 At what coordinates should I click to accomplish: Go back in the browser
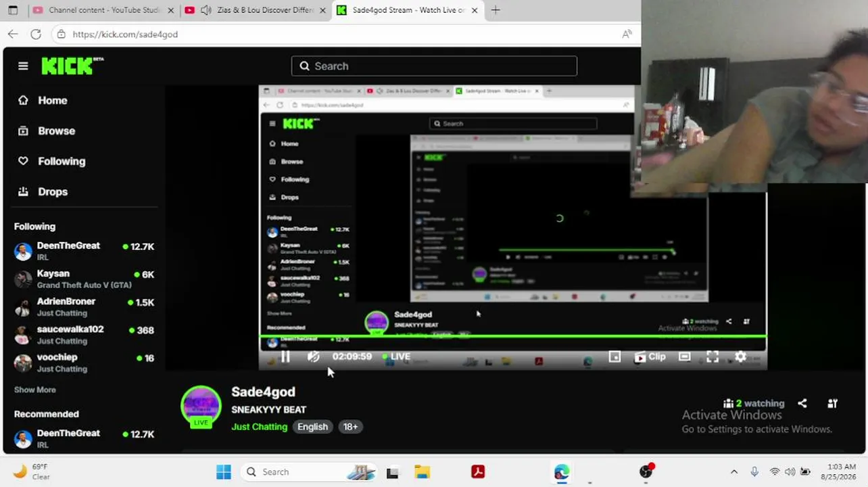click(x=13, y=34)
